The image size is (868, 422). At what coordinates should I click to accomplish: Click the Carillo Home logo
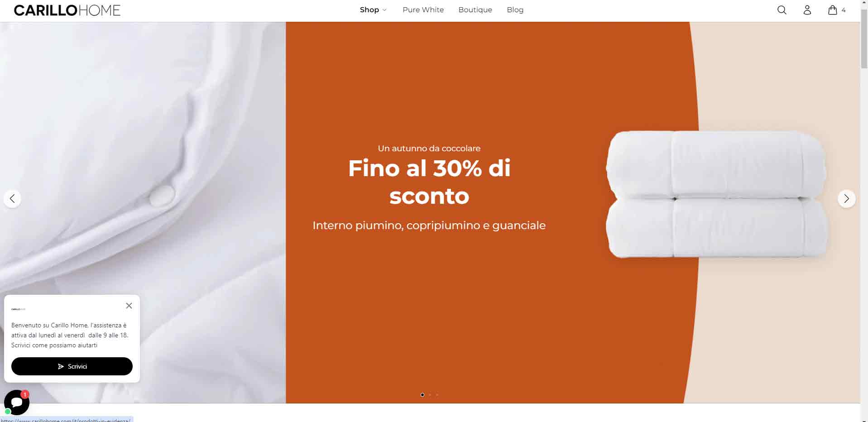coord(67,10)
